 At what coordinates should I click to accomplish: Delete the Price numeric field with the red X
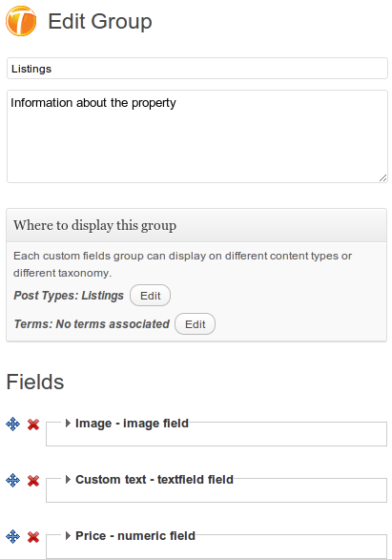point(33,537)
